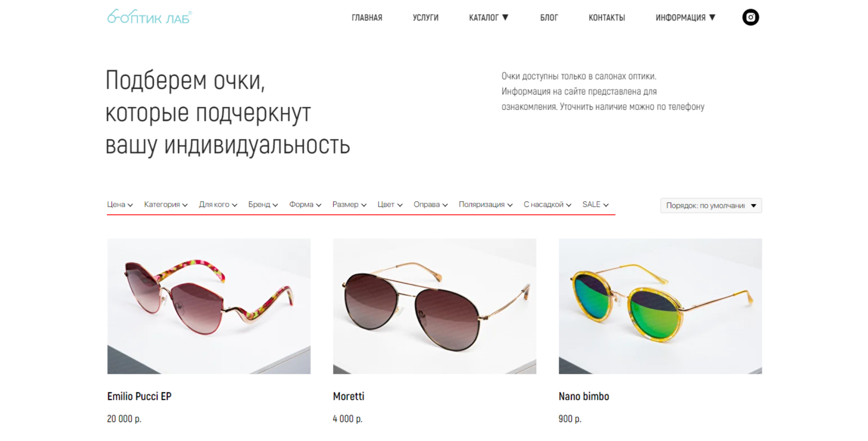Select the Nano bimbo product title

point(584,397)
